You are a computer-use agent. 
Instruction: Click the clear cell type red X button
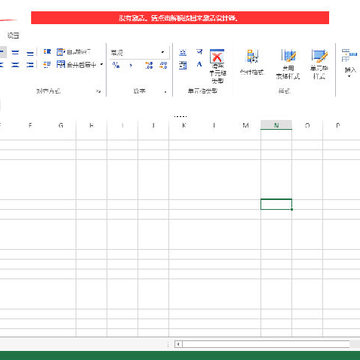(x=217, y=66)
